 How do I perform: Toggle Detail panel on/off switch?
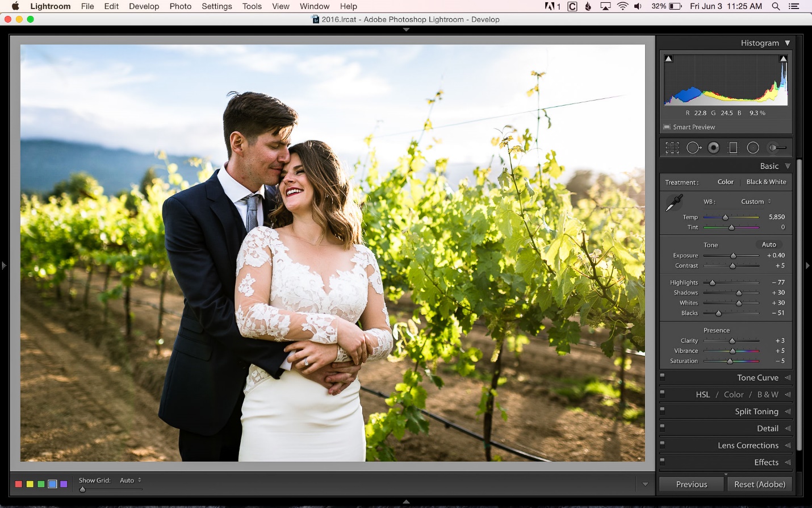click(x=662, y=427)
